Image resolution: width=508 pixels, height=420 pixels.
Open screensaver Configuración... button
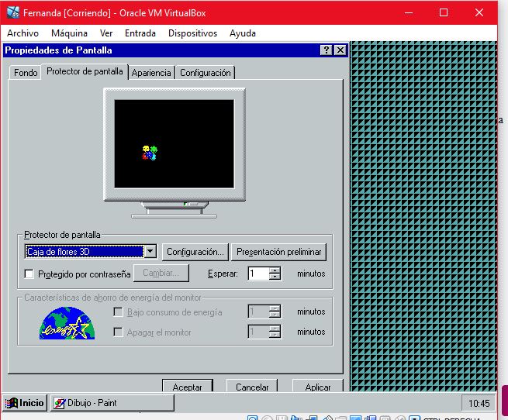[x=195, y=252]
